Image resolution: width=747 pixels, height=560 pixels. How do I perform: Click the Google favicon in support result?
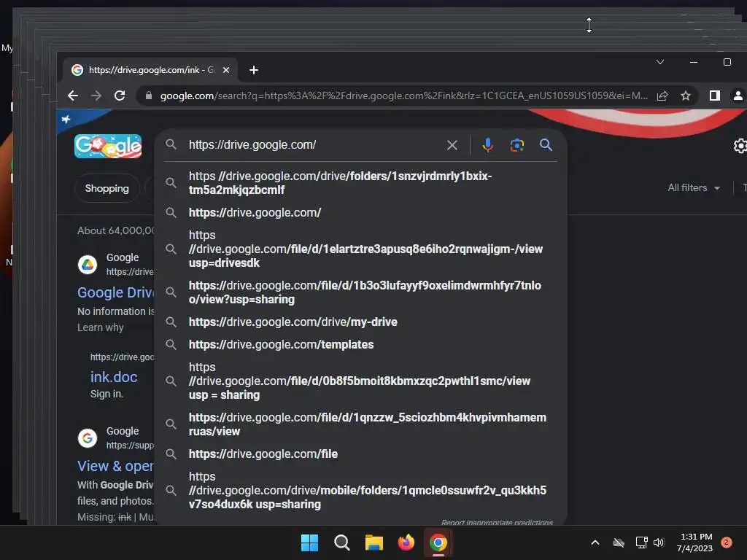coord(88,438)
